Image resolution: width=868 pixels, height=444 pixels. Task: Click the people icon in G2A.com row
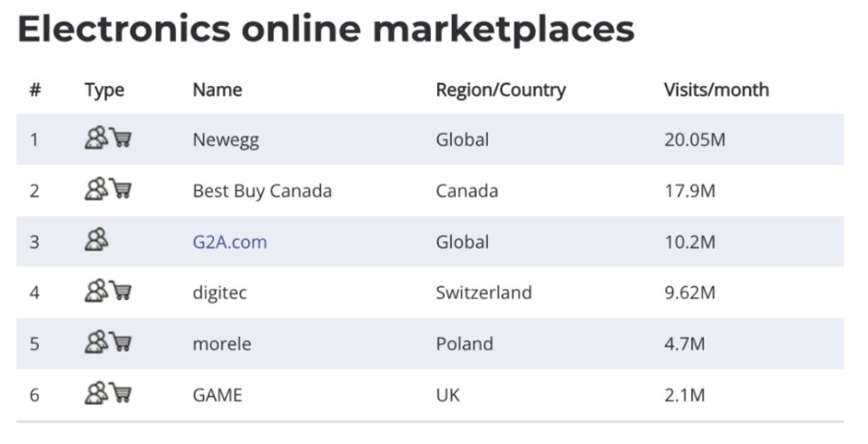(x=96, y=239)
